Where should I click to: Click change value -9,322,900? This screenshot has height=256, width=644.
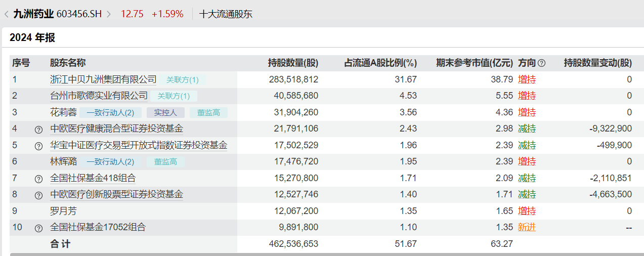(611, 129)
